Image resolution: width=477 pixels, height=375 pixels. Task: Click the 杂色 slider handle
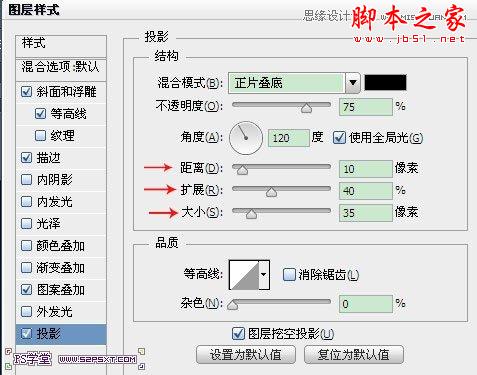tap(233, 305)
